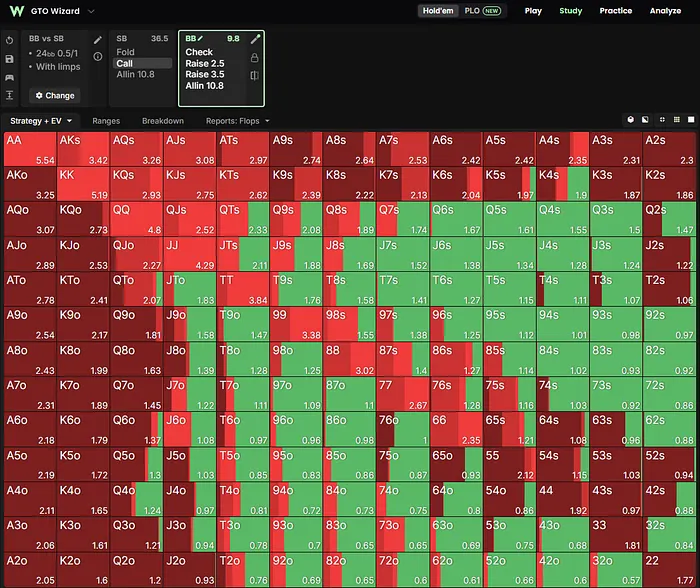
Task: Expand the GTO Wizard logo chevron menu
Action: [x=91, y=11]
